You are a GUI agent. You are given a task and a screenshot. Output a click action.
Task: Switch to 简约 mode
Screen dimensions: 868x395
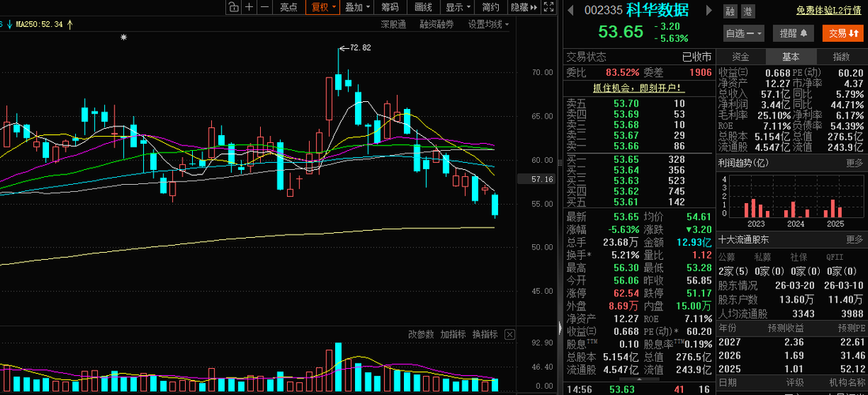coord(490,7)
